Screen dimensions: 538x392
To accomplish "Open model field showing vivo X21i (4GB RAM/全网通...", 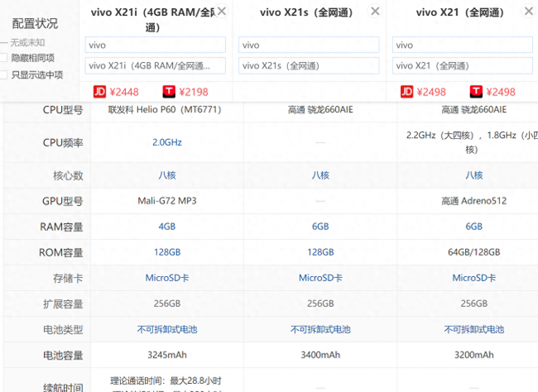I will (156, 65).
